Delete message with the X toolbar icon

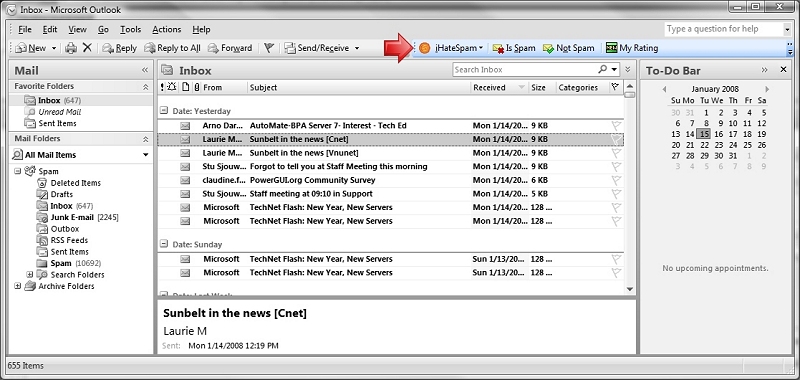(x=87, y=48)
